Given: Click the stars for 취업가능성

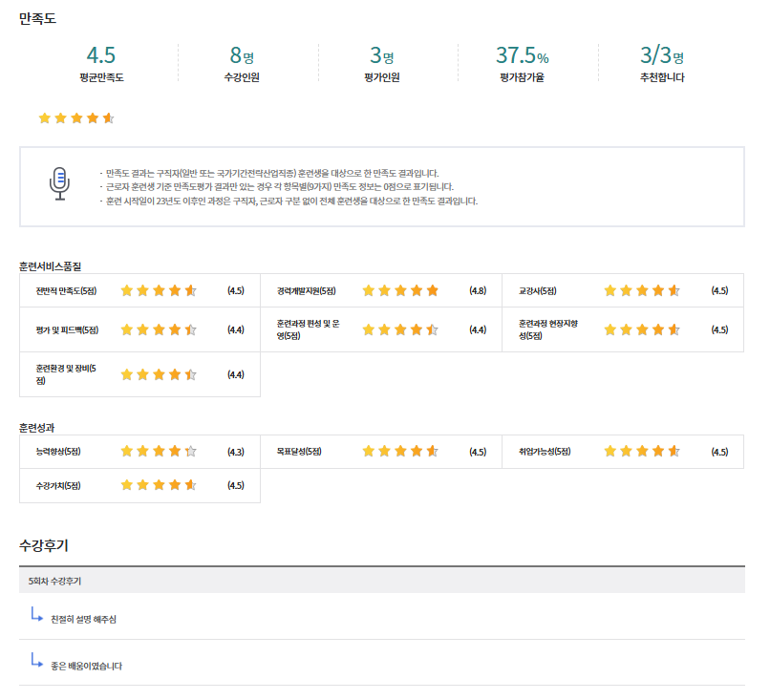Looking at the screenshot, I should (x=642, y=452).
